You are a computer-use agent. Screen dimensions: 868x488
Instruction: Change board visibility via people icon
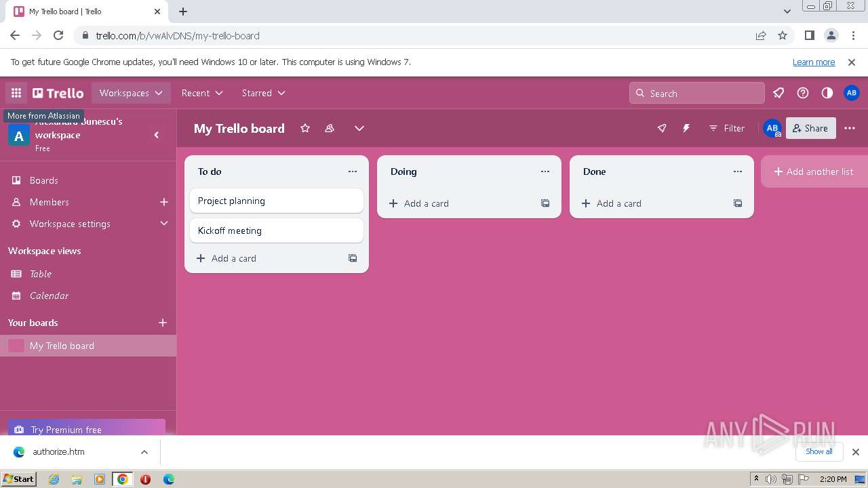330,128
